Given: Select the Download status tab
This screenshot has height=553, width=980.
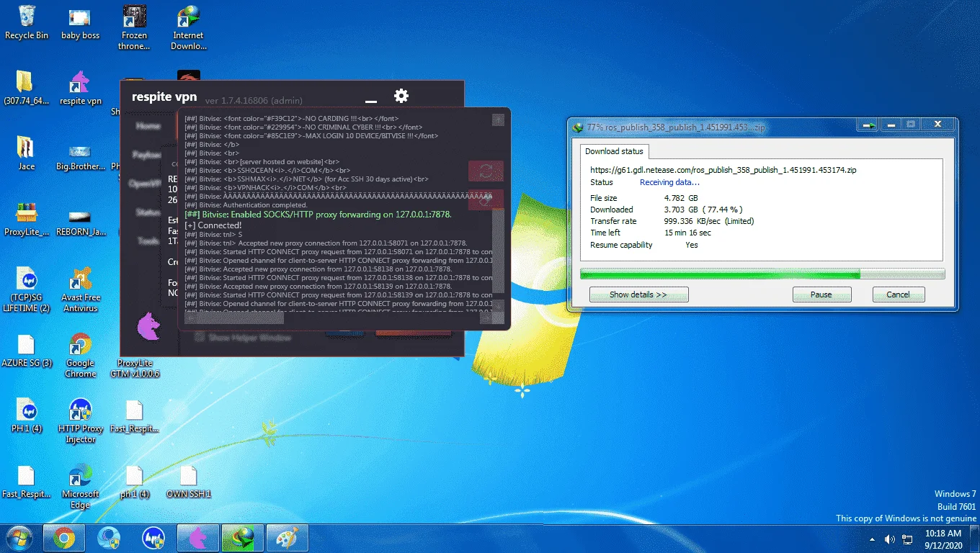Looking at the screenshot, I should point(615,151).
